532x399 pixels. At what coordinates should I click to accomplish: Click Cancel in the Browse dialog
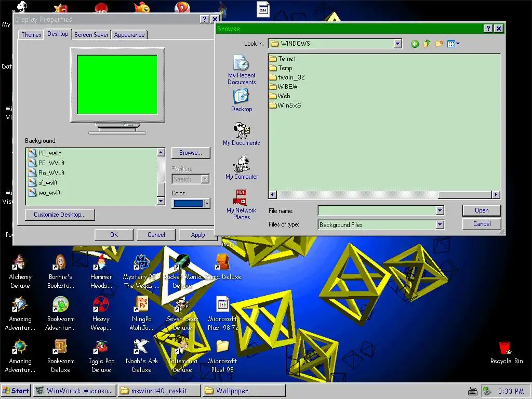pos(482,224)
